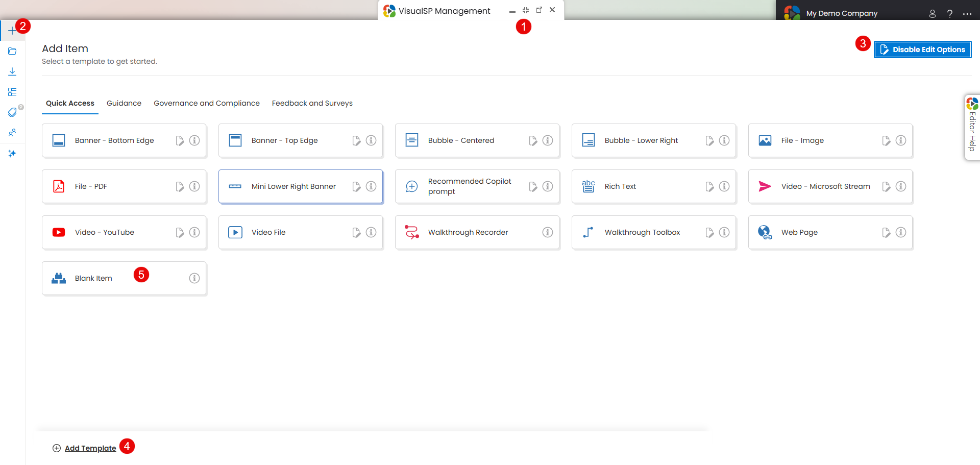Click info icon on Walkthrough Recorder card
The image size is (980, 465).
(x=547, y=232)
